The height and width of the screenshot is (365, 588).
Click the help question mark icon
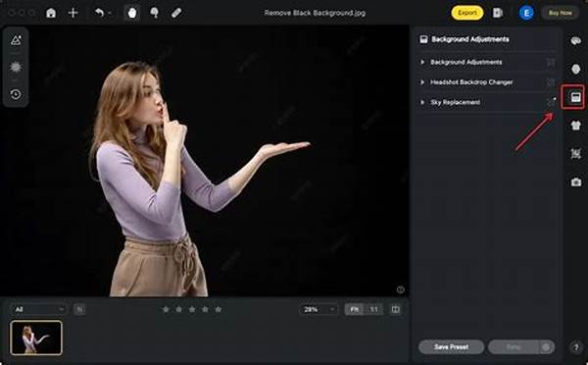(x=576, y=347)
